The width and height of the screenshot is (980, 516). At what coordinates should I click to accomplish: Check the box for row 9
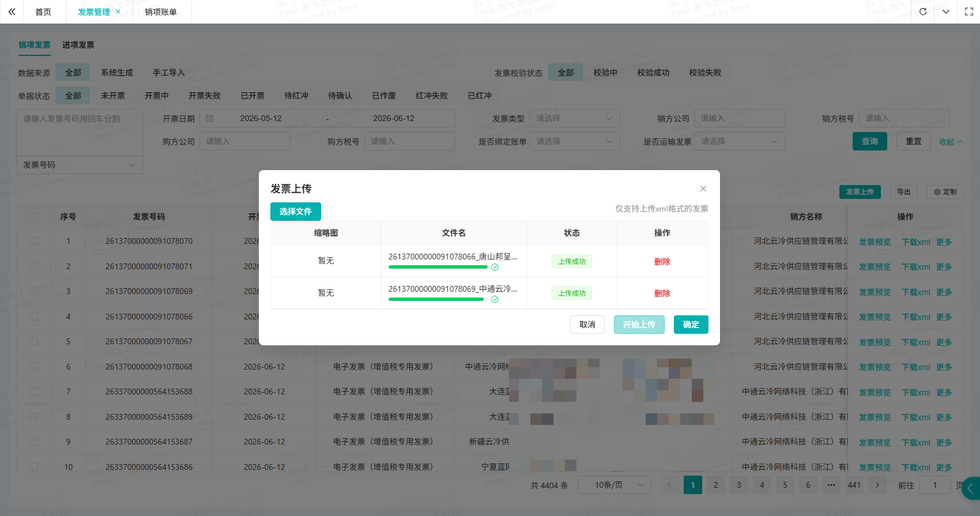pos(34,442)
